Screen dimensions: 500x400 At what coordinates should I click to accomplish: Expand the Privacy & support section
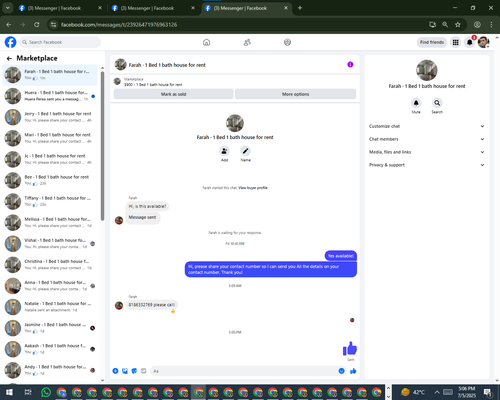426,165
